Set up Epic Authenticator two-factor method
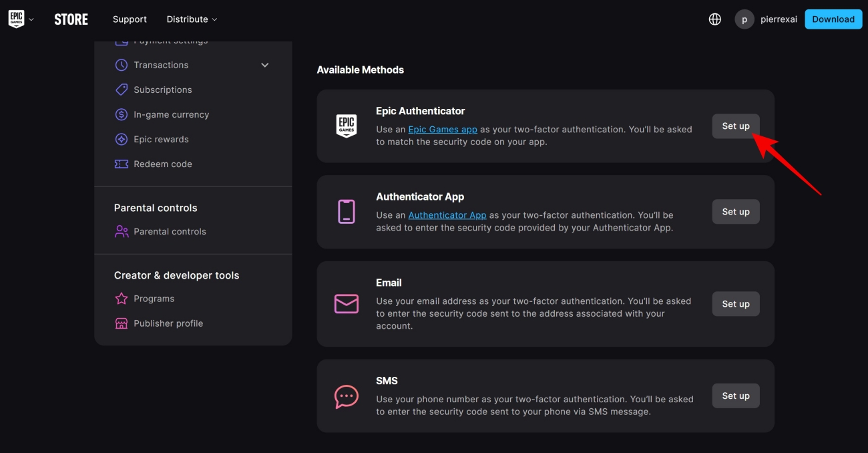The height and width of the screenshot is (453, 868). pyautogui.click(x=736, y=126)
